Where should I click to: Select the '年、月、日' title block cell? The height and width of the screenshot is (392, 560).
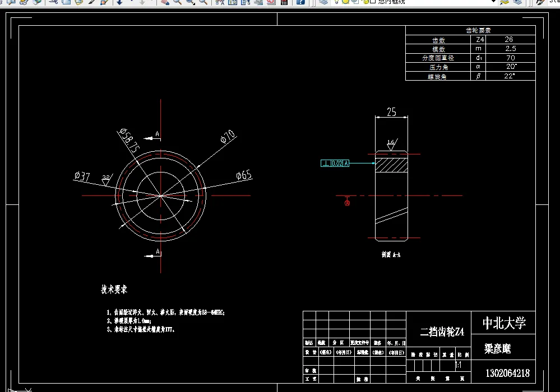click(396, 343)
